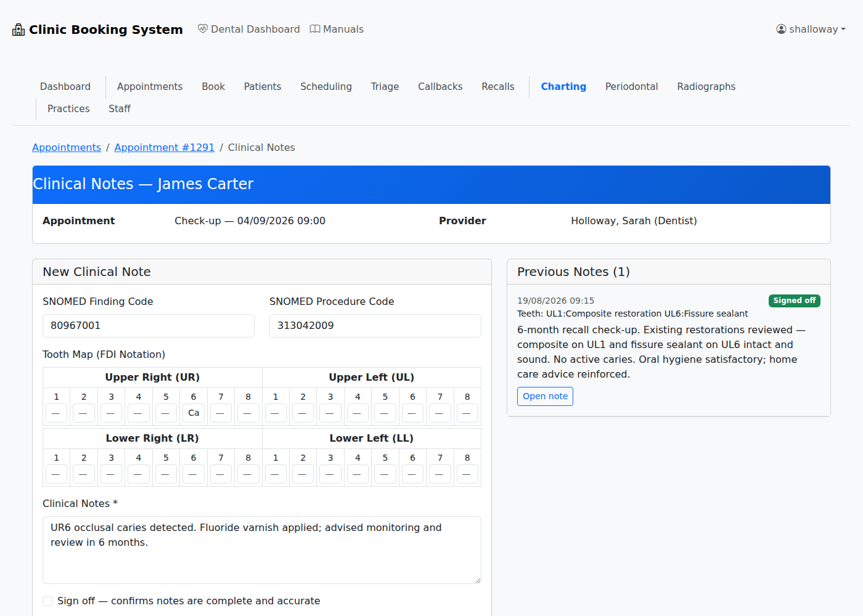Select the Charting tab
This screenshot has width=863, height=616.
tap(563, 87)
